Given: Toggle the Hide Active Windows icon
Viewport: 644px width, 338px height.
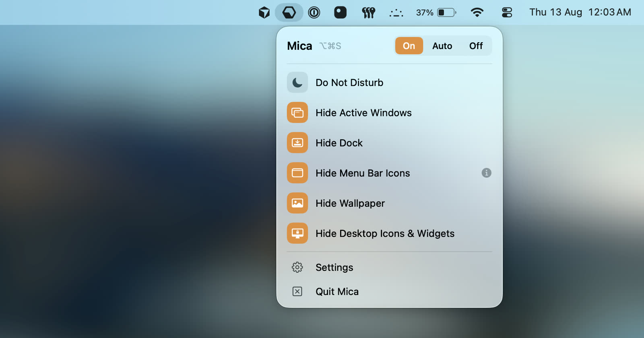Looking at the screenshot, I should [x=297, y=113].
